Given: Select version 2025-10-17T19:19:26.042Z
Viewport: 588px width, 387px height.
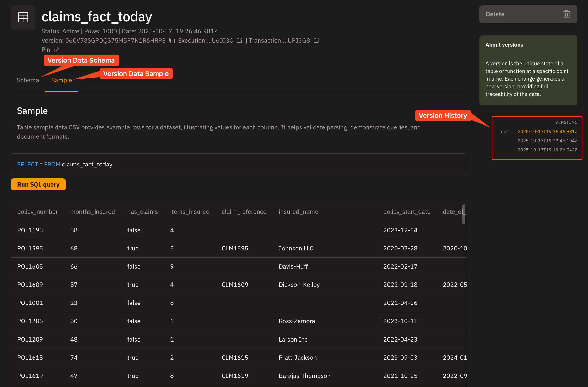Looking at the screenshot, I should 547,150.
